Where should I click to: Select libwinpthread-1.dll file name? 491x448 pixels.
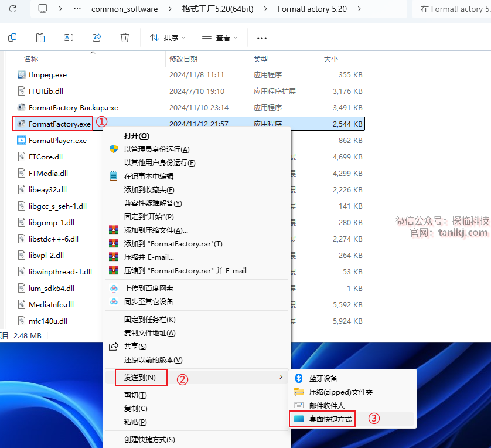point(60,272)
